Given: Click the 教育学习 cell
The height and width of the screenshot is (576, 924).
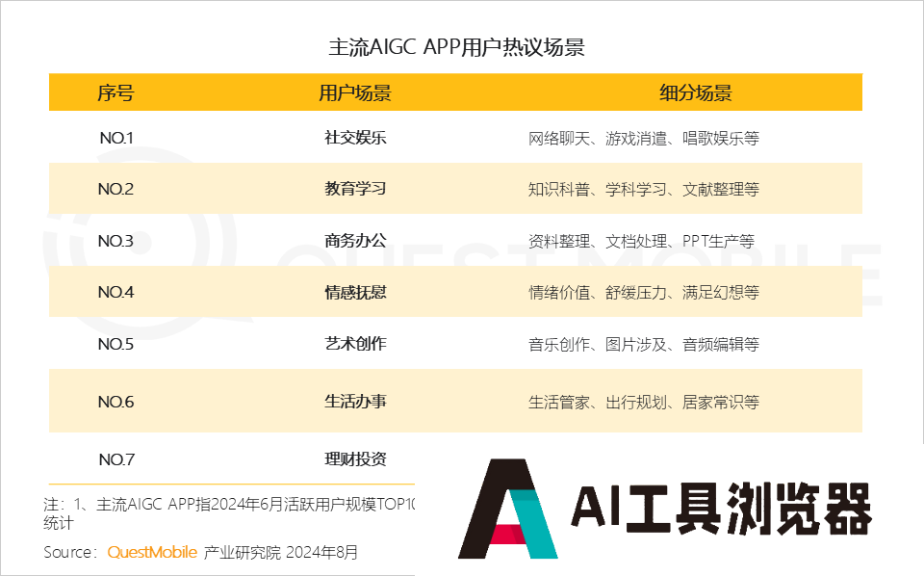Looking at the screenshot, I should click(x=355, y=189).
